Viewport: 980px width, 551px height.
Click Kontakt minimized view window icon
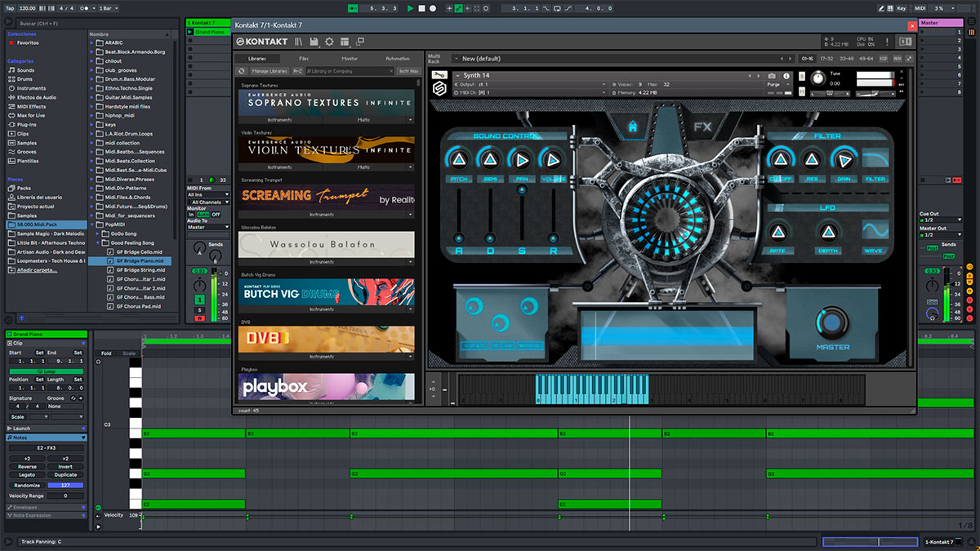(x=359, y=42)
